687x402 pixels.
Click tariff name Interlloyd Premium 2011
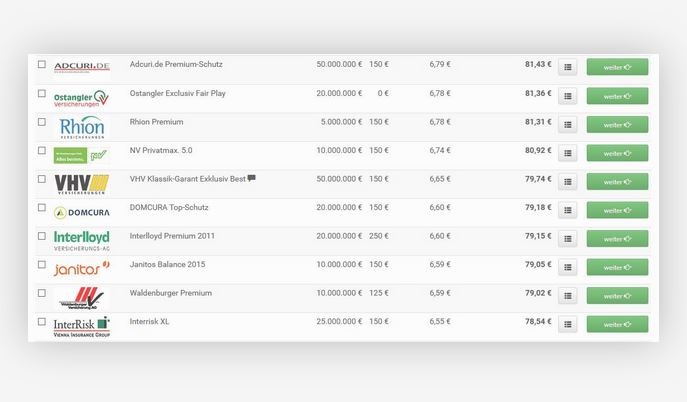172,236
